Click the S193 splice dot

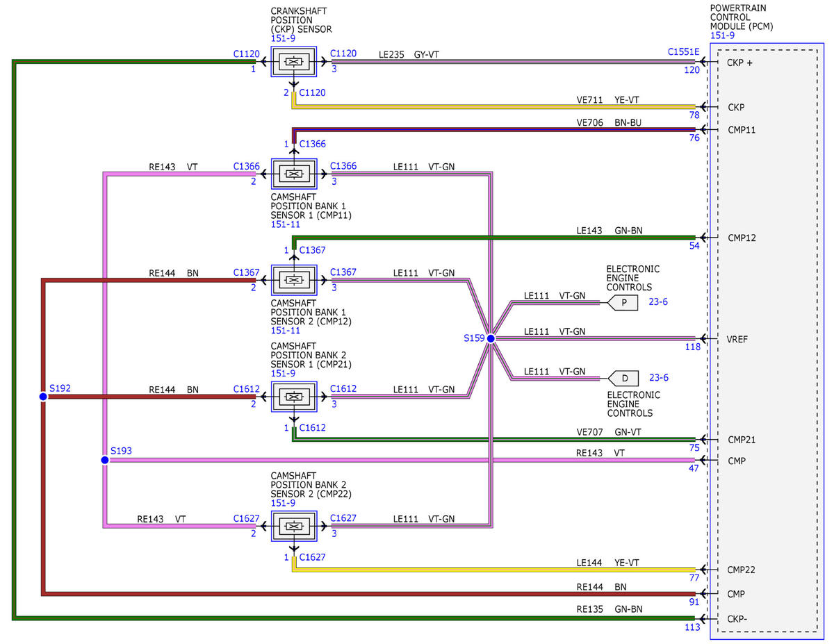pyautogui.click(x=104, y=460)
